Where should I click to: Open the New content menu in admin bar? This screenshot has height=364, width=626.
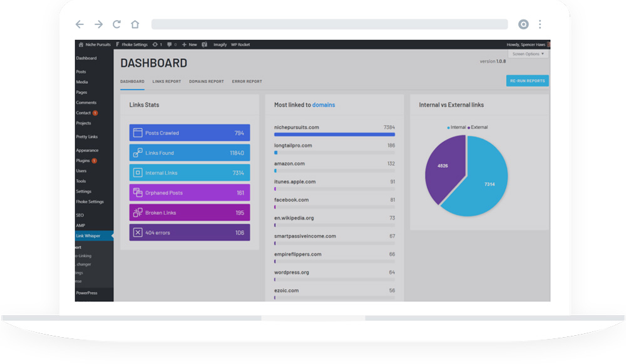click(x=189, y=45)
